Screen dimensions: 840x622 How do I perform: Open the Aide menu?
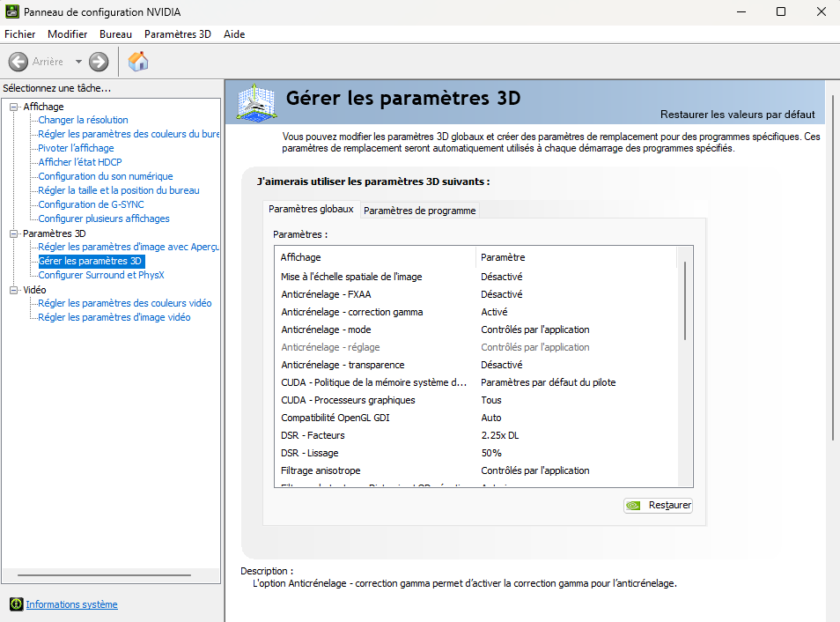(x=234, y=34)
